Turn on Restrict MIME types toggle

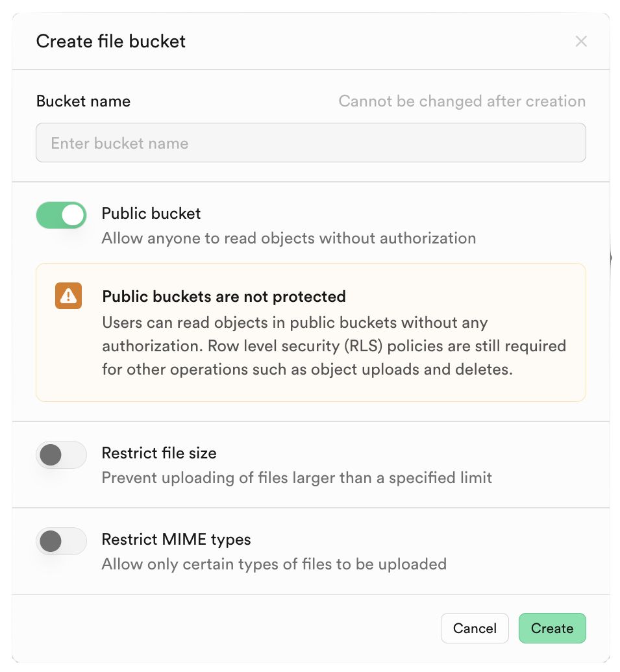point(61,541)
